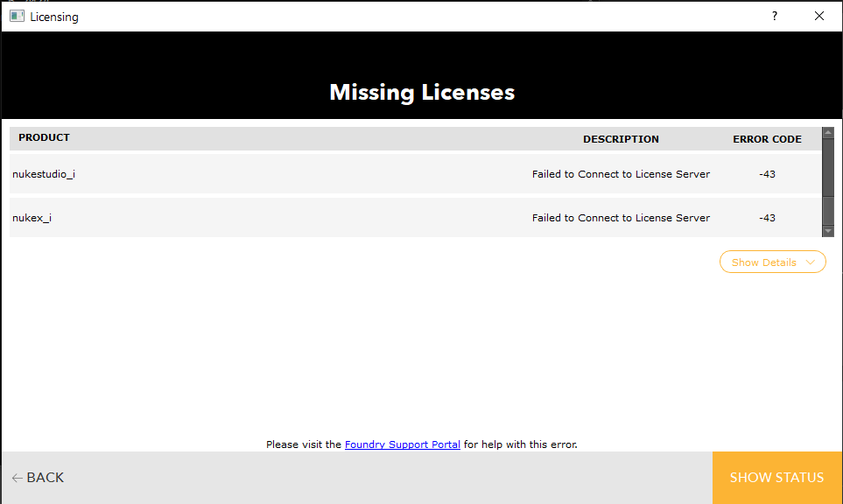Click the -43 error code for nukestudio_i
This screenshot has height=504, width=843.
(x=767, y=174)
